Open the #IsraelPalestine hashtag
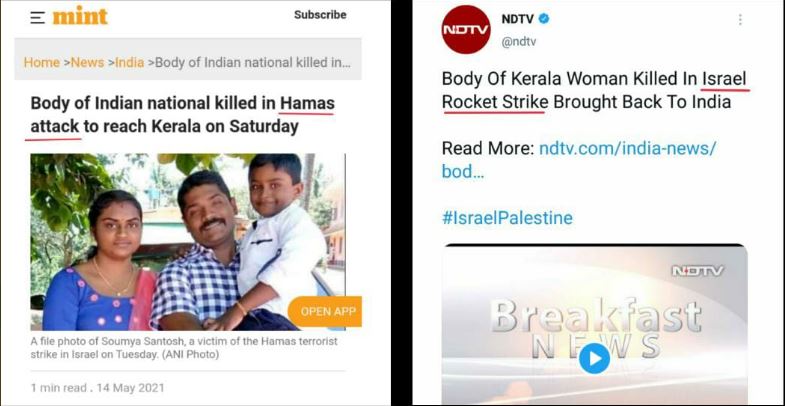Screen dimensions: 785x406 pos(507,218)
